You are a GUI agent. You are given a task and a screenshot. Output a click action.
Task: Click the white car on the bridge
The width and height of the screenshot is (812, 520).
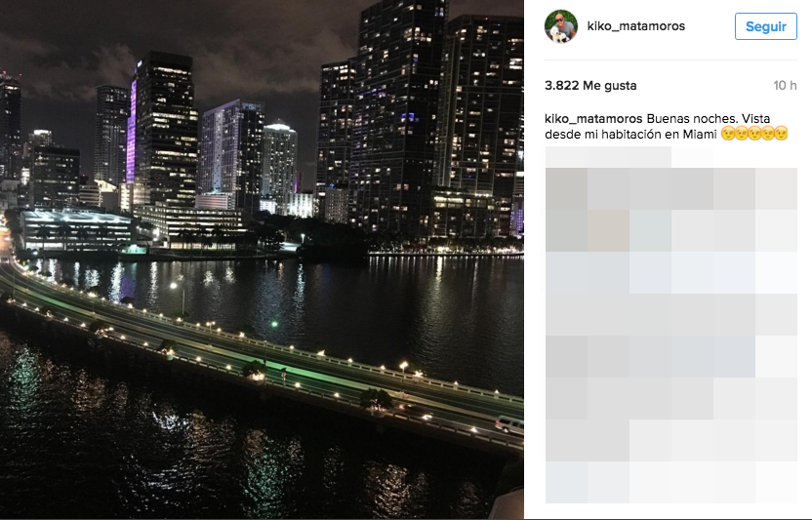(509, 424)
